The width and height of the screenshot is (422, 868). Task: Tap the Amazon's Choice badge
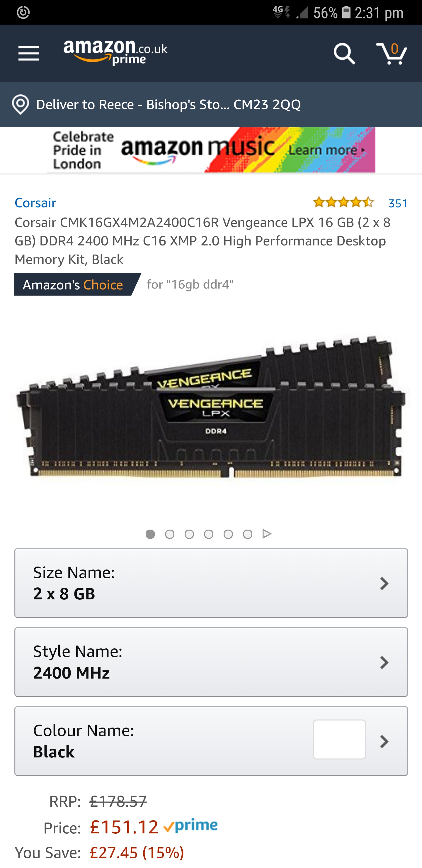click(x=78, y=284)
